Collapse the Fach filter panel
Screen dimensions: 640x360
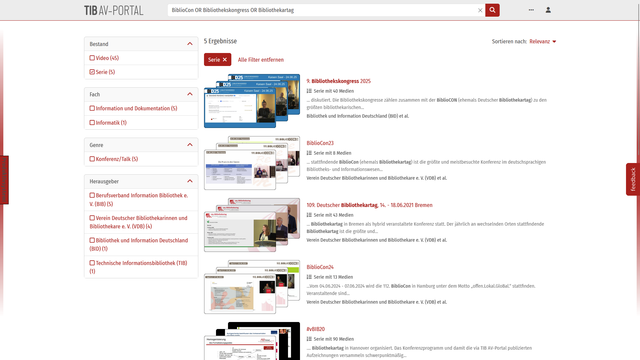click(x=190, y=94)
